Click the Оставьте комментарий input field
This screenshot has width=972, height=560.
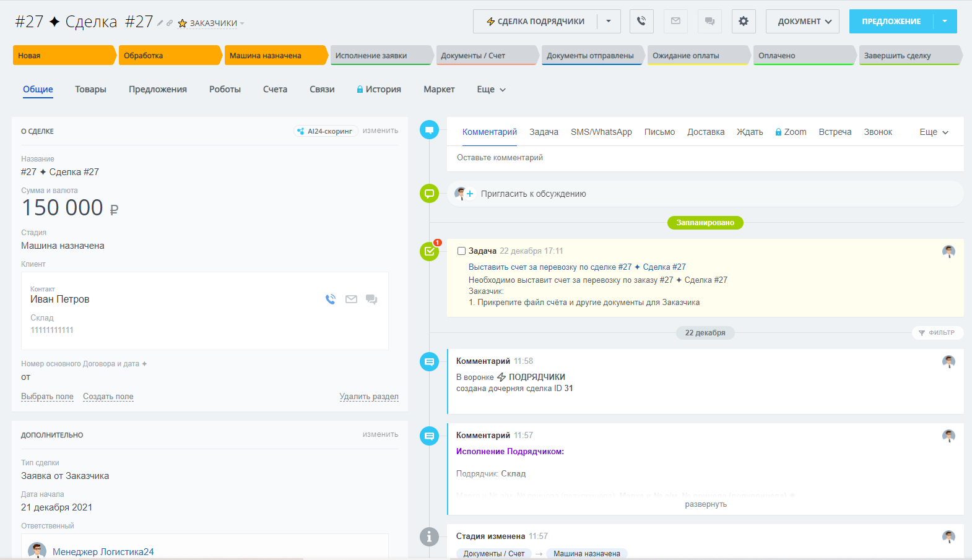tap(705, 158)
